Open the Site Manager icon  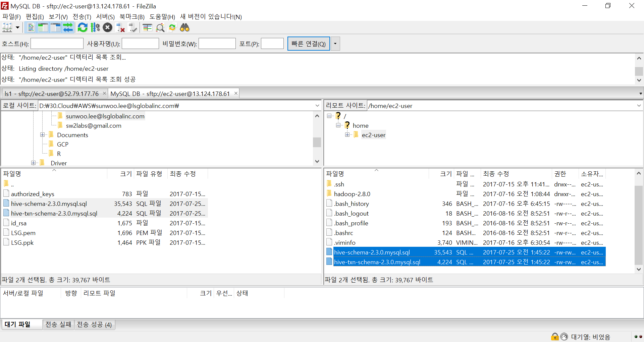coord(7,27)
